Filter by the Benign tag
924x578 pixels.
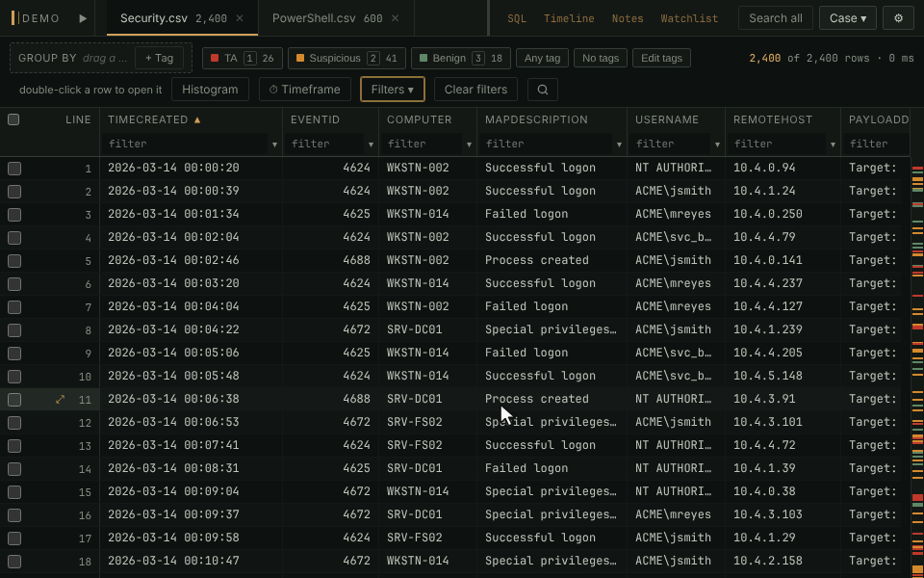[x=461, y=58]
